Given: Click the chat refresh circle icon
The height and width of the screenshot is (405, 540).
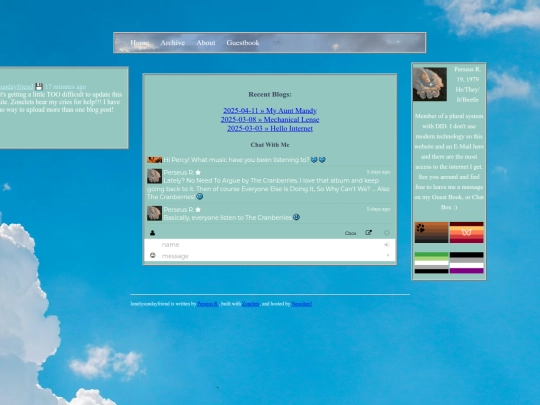Looking at the screenshot, I should click(387, 233).
